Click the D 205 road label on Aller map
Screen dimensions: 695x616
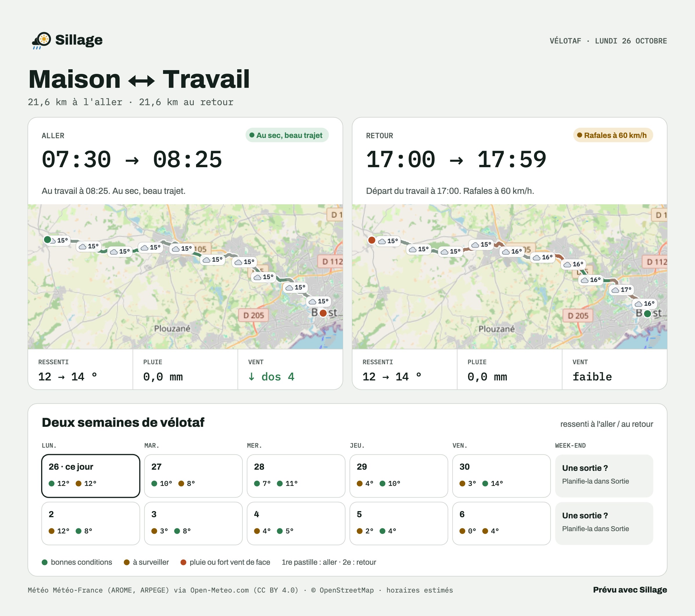pyautogui.click(x=253, y=315)
